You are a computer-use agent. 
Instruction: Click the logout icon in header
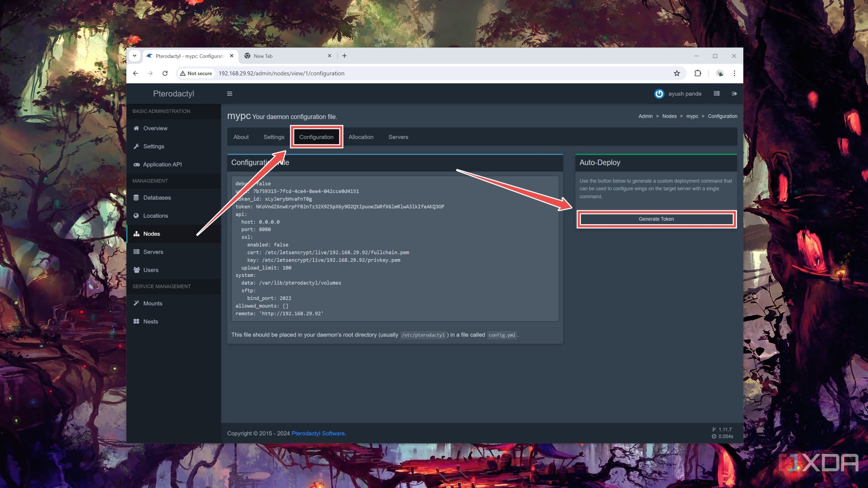[734, 94]
